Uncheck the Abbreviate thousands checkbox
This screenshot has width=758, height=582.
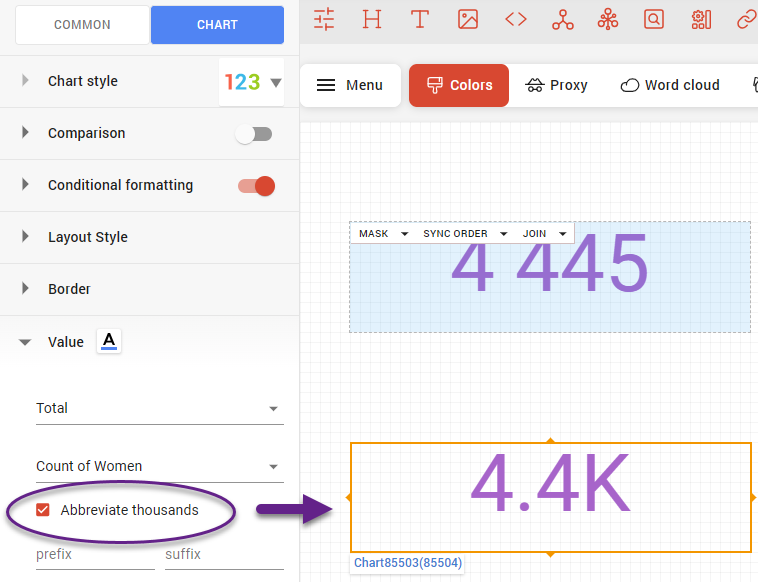point(43,510)
